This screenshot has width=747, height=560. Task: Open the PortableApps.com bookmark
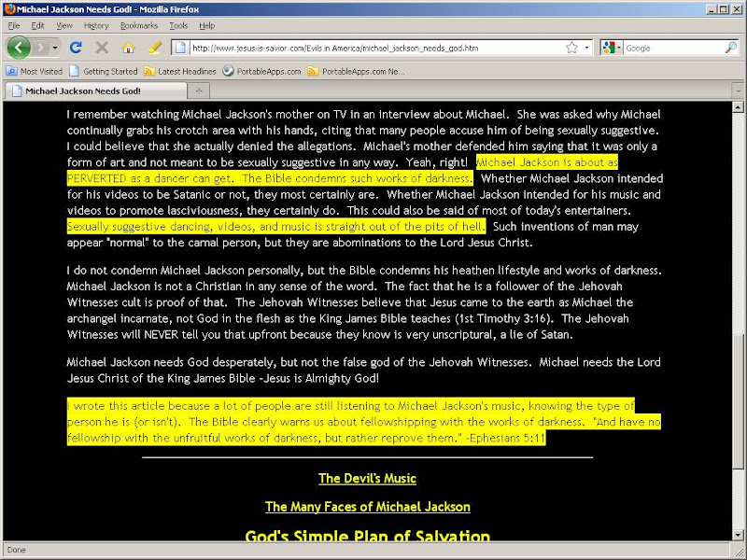point(262,72)
